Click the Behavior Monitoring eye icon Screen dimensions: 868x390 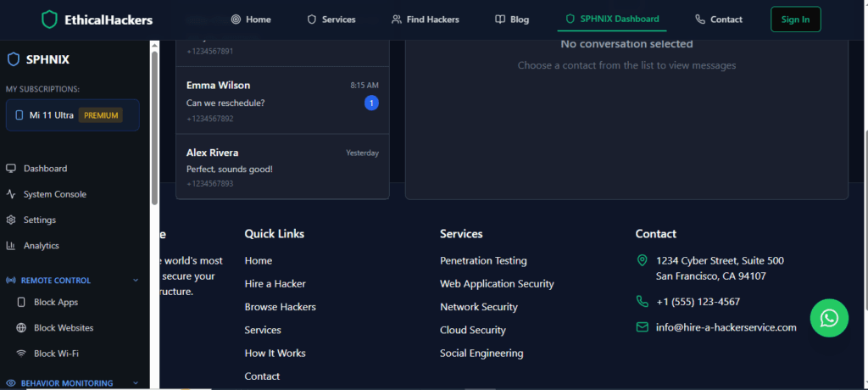click(x=10, y=383)
